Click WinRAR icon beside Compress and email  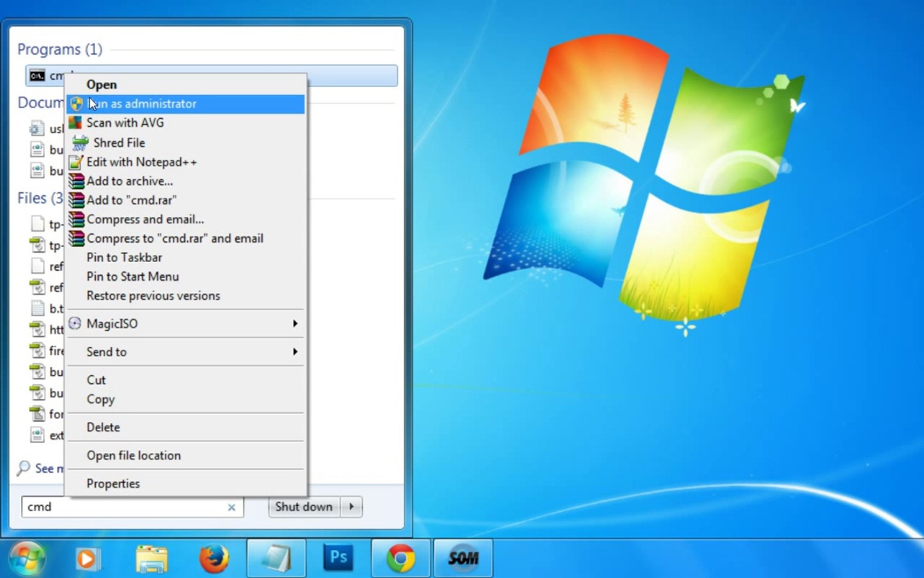pyautogui.click(x=76, y=219)
